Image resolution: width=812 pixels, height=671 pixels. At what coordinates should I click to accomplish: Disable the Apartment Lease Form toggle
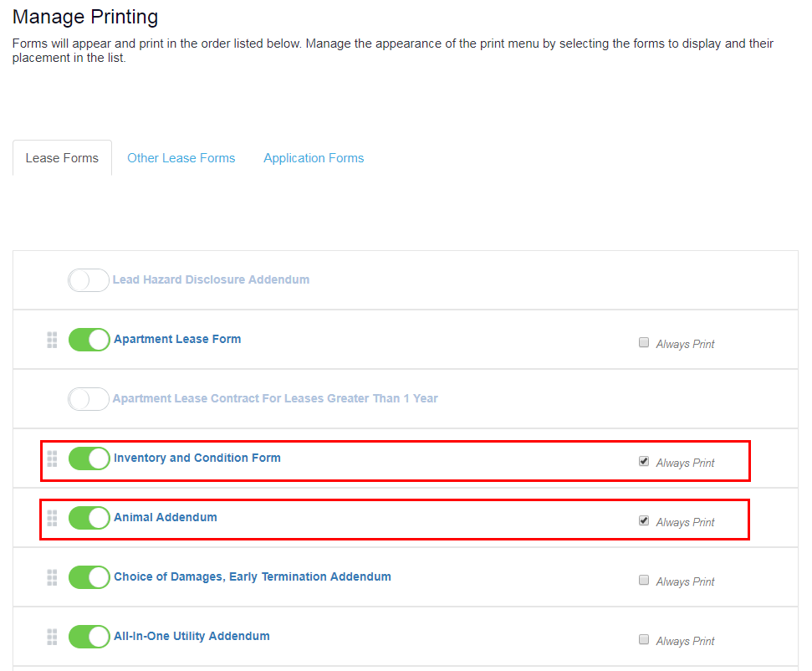coord(89,340)
